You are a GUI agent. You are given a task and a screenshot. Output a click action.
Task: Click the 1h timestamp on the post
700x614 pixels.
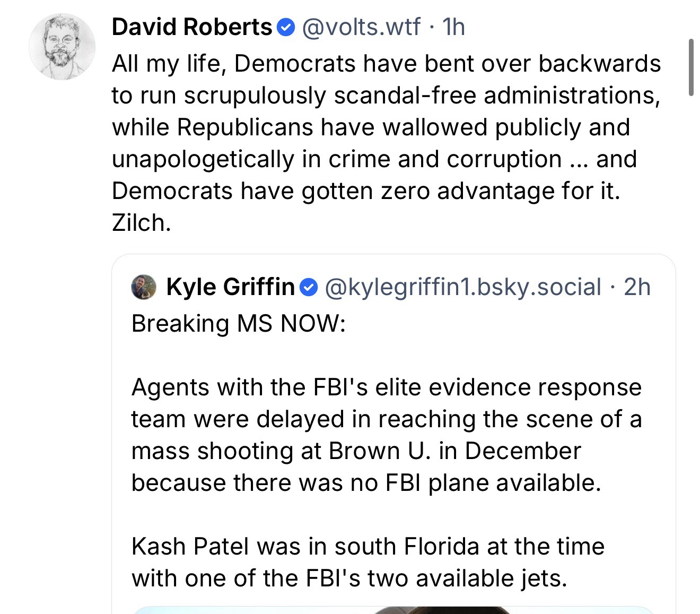(x=453, y=27)
